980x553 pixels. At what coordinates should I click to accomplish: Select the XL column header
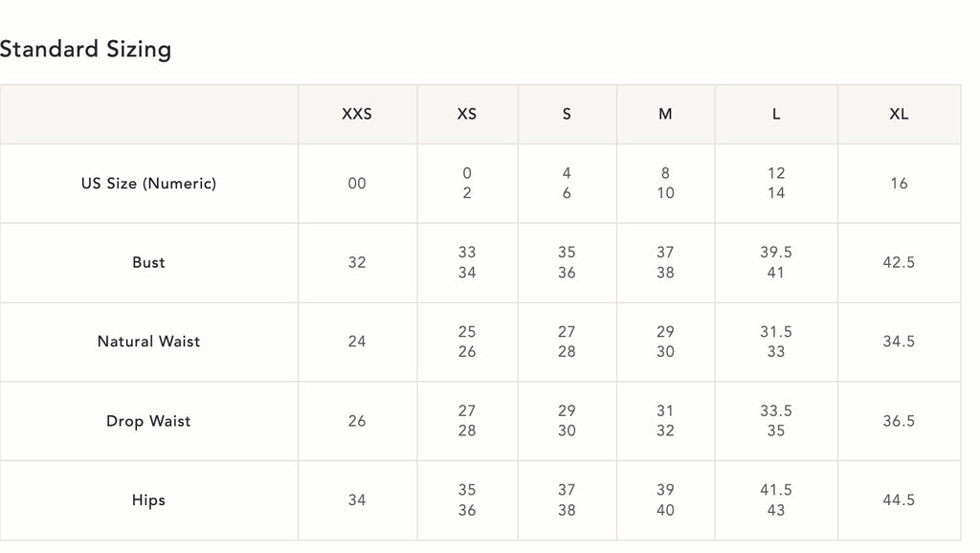click(899, 114)
